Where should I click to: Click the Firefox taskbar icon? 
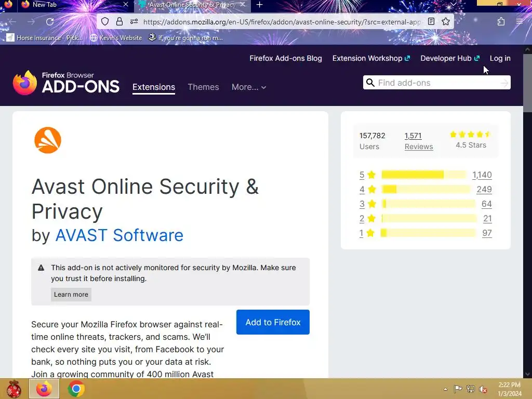[44, 389]
